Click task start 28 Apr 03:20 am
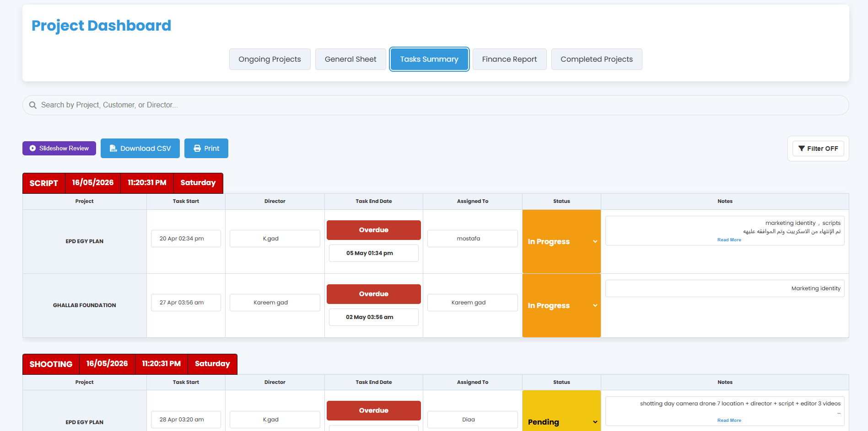The width and height of the screenshot is (868, 431). (186, 420)
